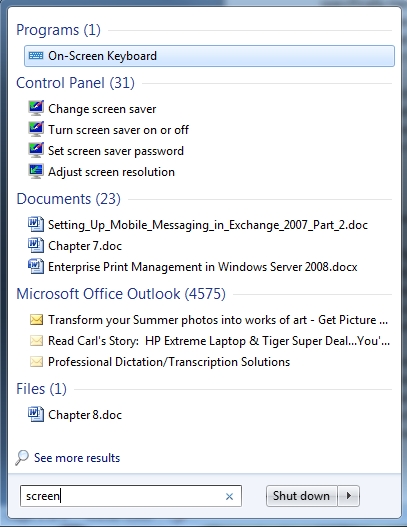The height and width of the screenshot is (527, 407).
Task: Expand the Shut down options arrow
Action: point(349,496)
